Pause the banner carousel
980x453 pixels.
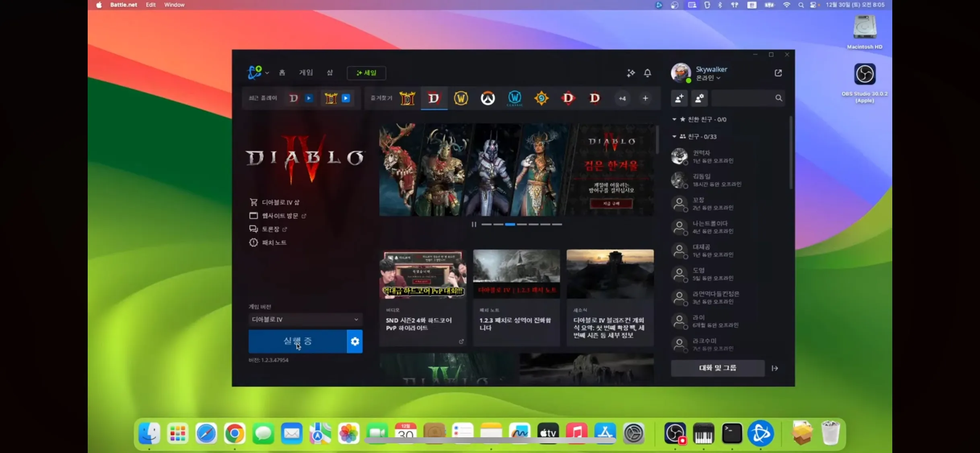click(x=474, y=224)
